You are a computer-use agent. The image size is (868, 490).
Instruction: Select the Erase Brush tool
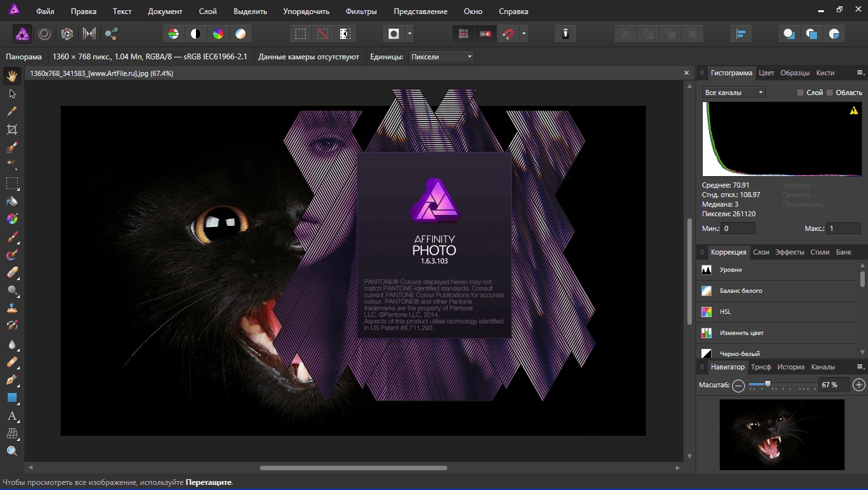click(12, 272)
